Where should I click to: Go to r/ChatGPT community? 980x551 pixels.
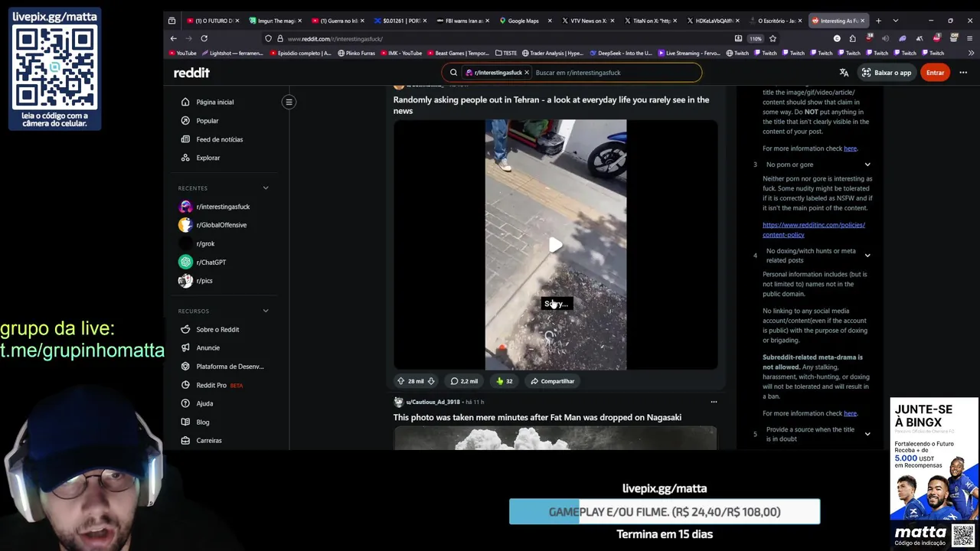tap(211, 262)
